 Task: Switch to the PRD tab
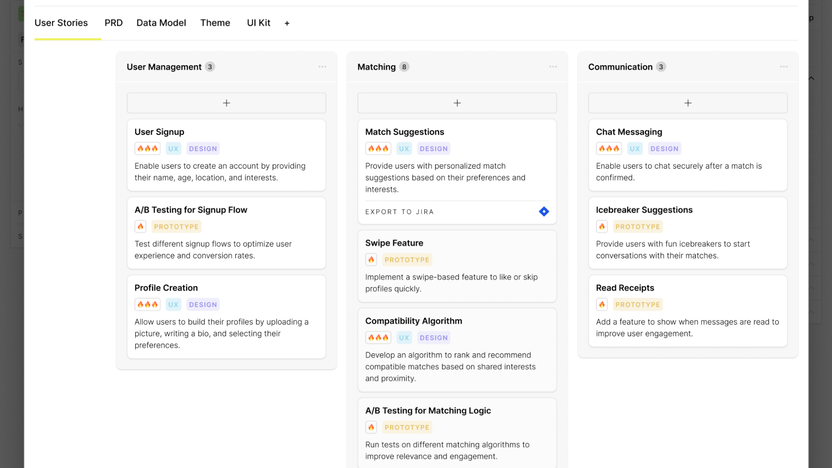pos(114,23)
